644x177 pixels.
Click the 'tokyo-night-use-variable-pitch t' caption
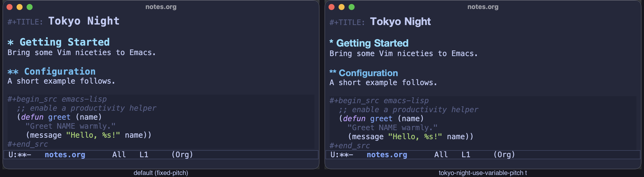[x=483, y=173]
